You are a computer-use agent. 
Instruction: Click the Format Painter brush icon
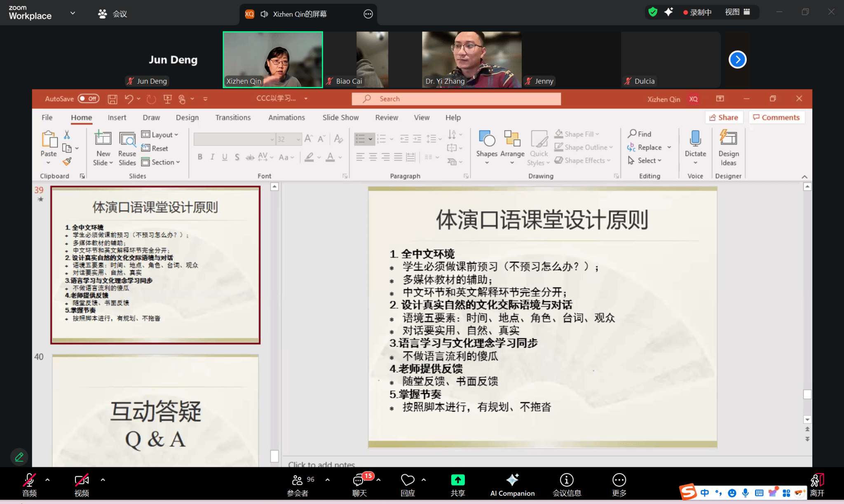click(x=67, y=162)
